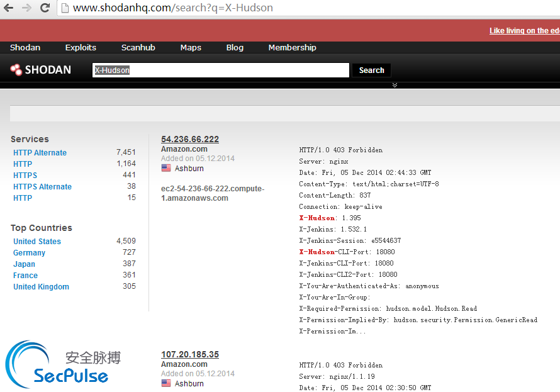Screen dimensions: 560x392
Task: Click the Top Countries heading
Action: (42, 228)
